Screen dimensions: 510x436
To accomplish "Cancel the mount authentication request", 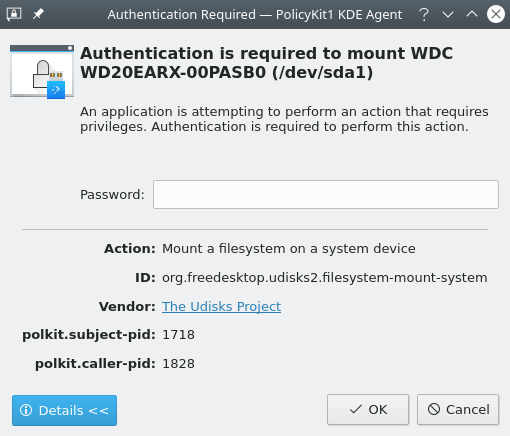I will [458, 409].
